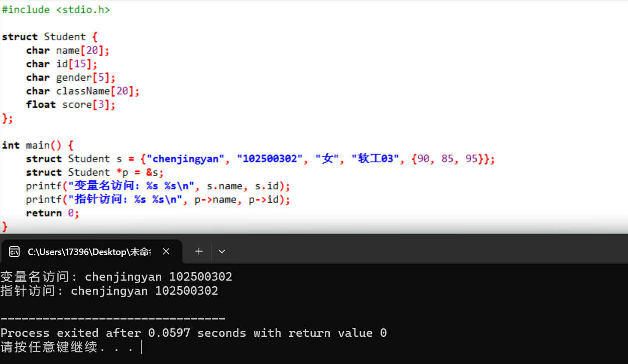628x364 pixels.
Task: Expand the terminal profile dropdown chevron
Action: (x=222, y=252)
